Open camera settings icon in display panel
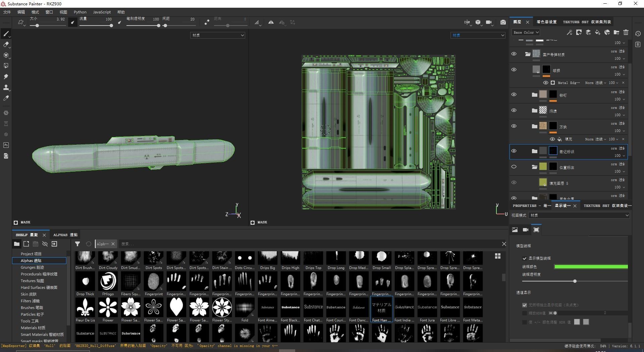This screenshot has width=644, height=352. point(526,230)
